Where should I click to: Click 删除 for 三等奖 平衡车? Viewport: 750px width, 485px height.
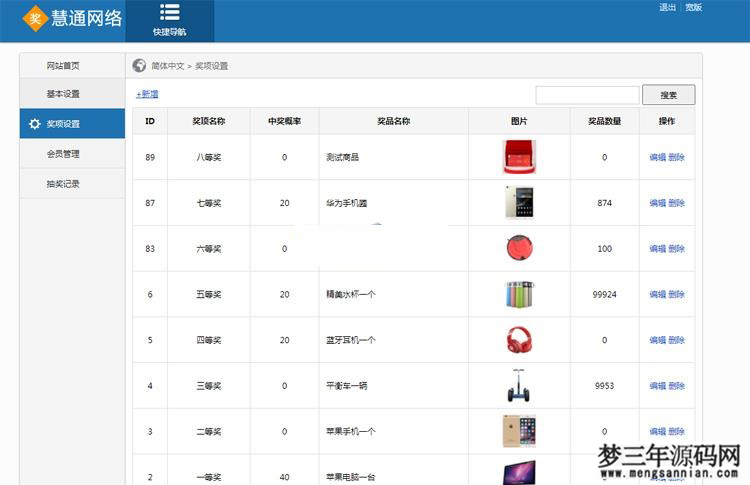click(676, 386)
